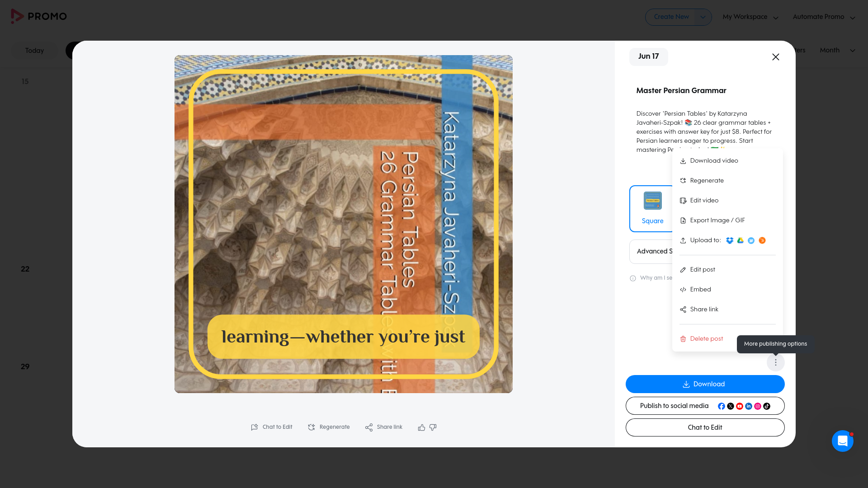Image resolution: width=868 pixels, height=488 pixels.
Task: Click calendar date 15
Action: point(25,82)
